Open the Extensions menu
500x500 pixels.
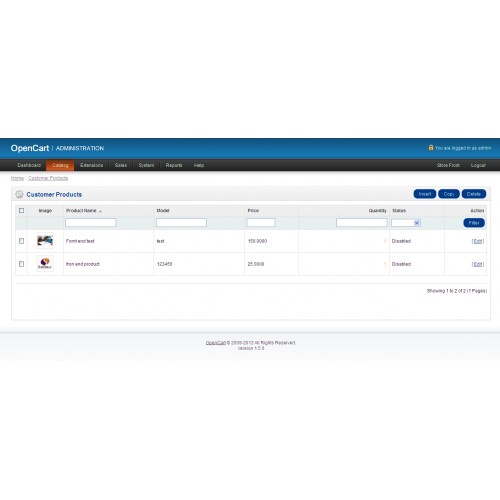91,165
